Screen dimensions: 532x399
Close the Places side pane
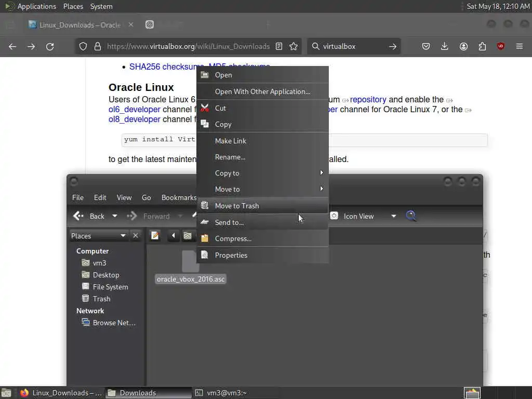pos(136,235)
